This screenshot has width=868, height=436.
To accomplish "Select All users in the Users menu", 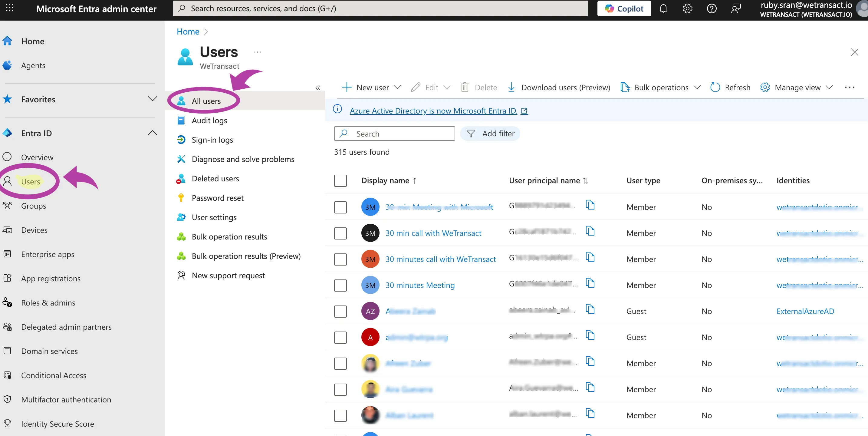I will coord(206,101).
